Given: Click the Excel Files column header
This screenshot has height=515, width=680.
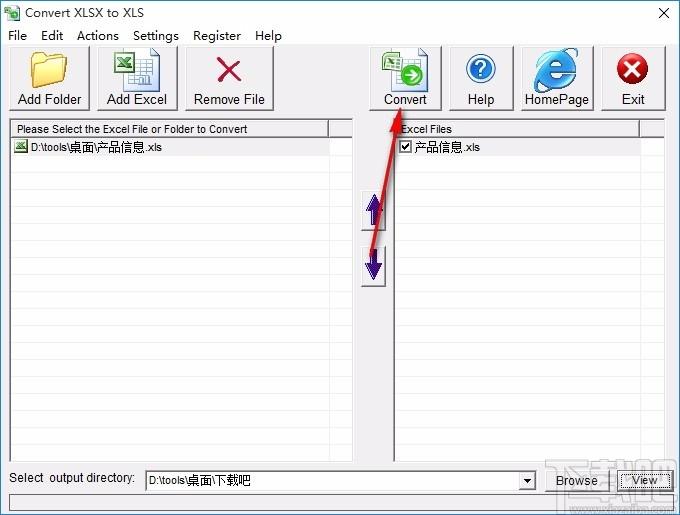Looking at the screenshot, I should pyautogui.click(x=518, y=129).
